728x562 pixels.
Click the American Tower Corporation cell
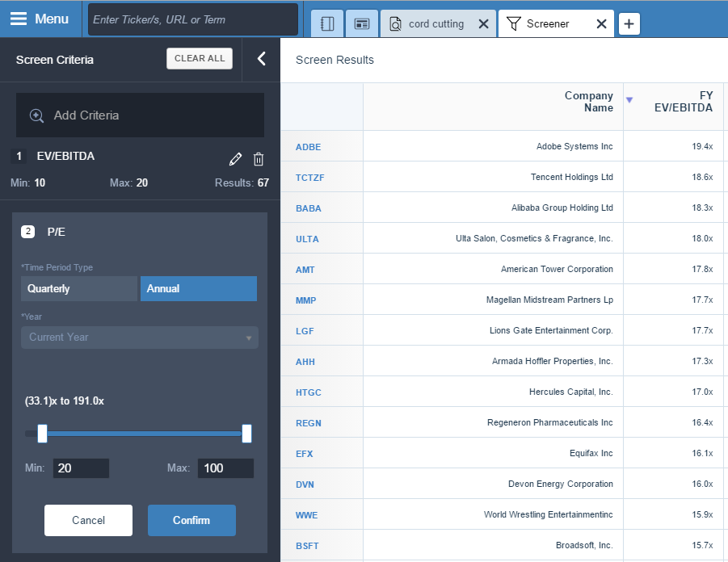[x=493, y=269]
